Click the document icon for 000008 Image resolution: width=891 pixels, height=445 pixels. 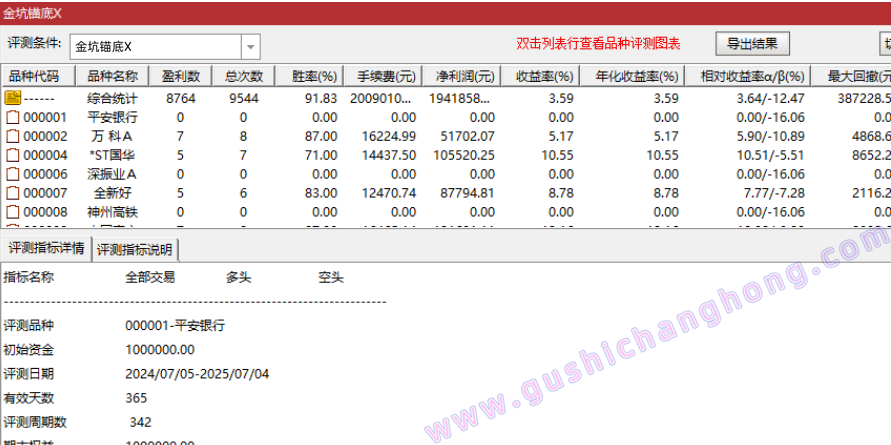pos(13,212)
